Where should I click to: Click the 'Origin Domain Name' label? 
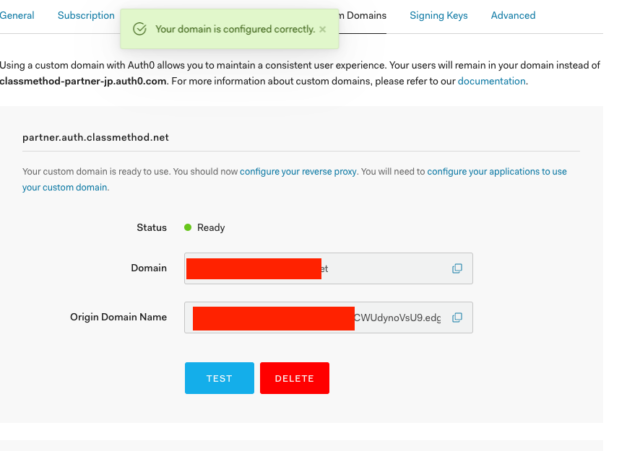(x=118, y=317)
